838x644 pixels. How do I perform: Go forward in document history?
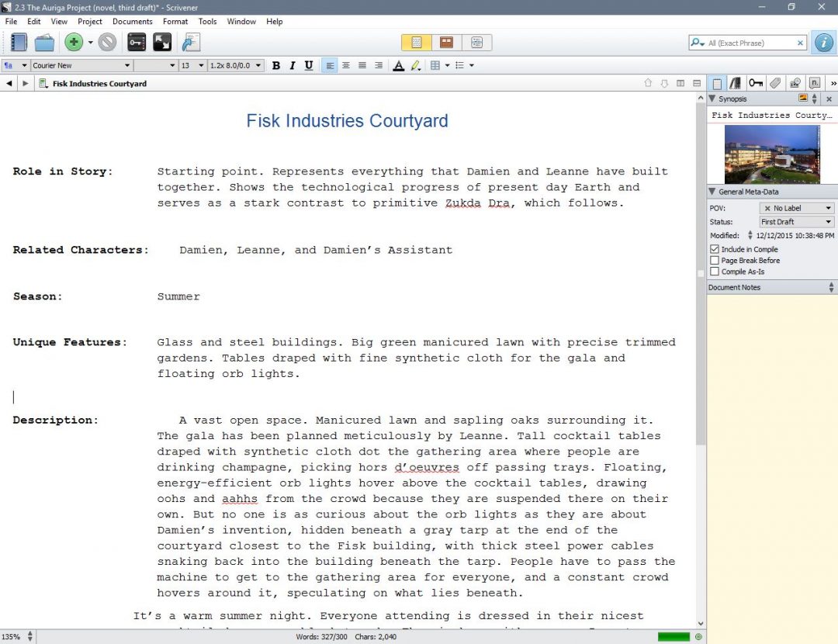tap(25, 83)
